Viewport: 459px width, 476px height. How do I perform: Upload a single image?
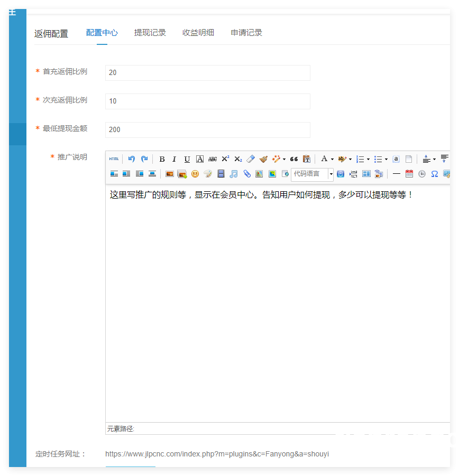pyautogui.click(x=170, y=174)
